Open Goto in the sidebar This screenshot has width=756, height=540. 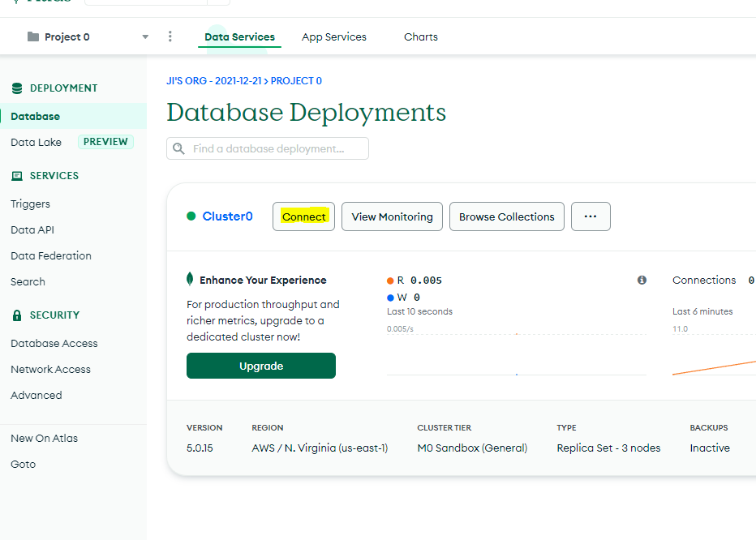click(24, 465)
